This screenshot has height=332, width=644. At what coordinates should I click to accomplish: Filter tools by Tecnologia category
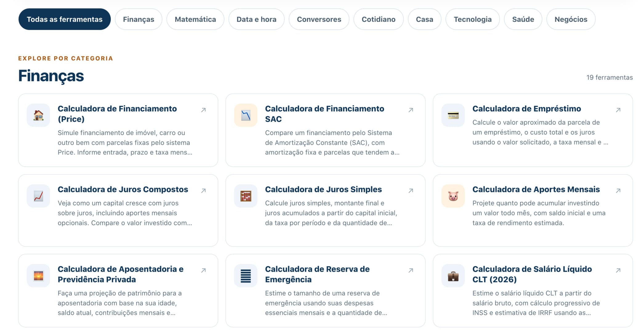[x=473, y=19]
